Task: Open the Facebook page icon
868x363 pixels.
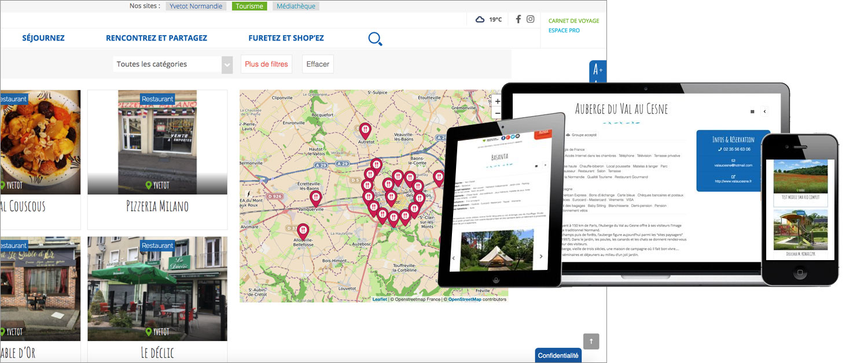Action: (518, 19)
